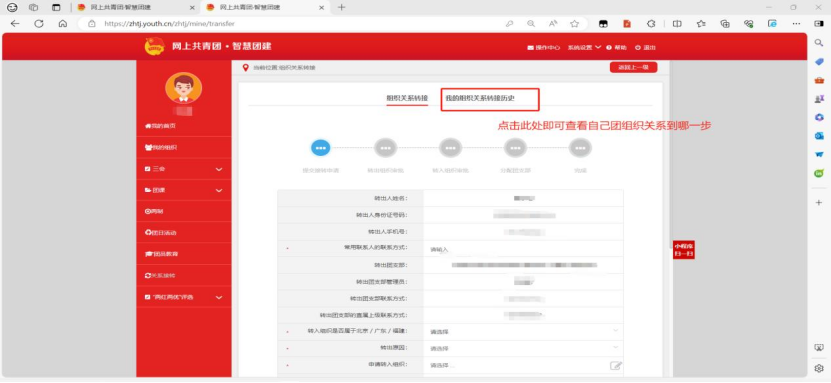The width and height of the screenshot is (831, 383).
Task: Click the 小程序 扫一扫 floating badge
Action: (684, 250)
